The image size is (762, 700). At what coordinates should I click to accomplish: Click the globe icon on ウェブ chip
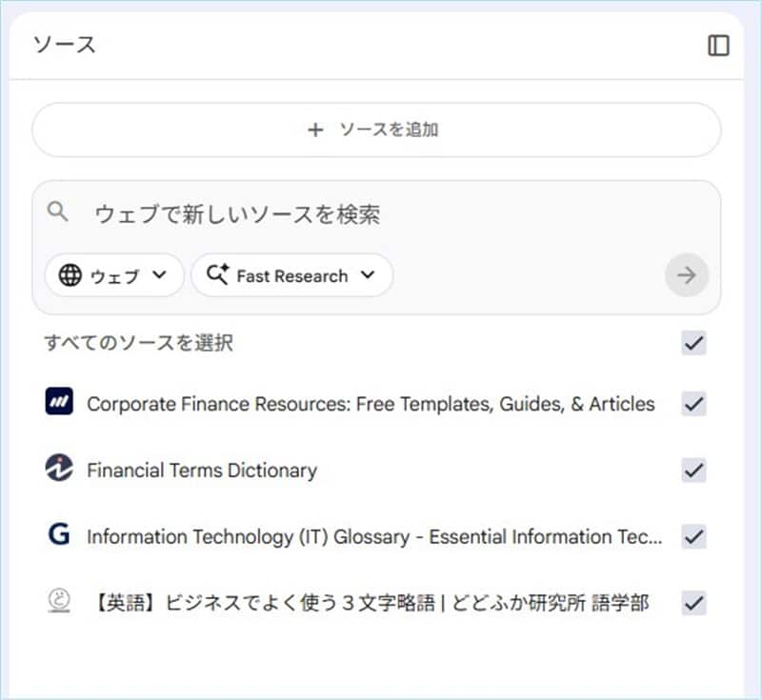click(x=70, y=276)
